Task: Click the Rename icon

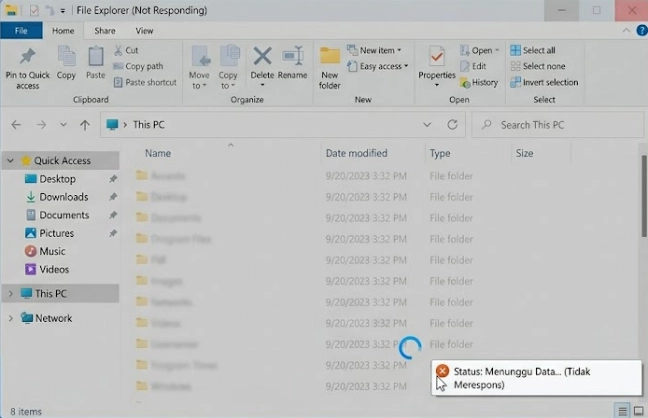Action: tap(293, 56)
